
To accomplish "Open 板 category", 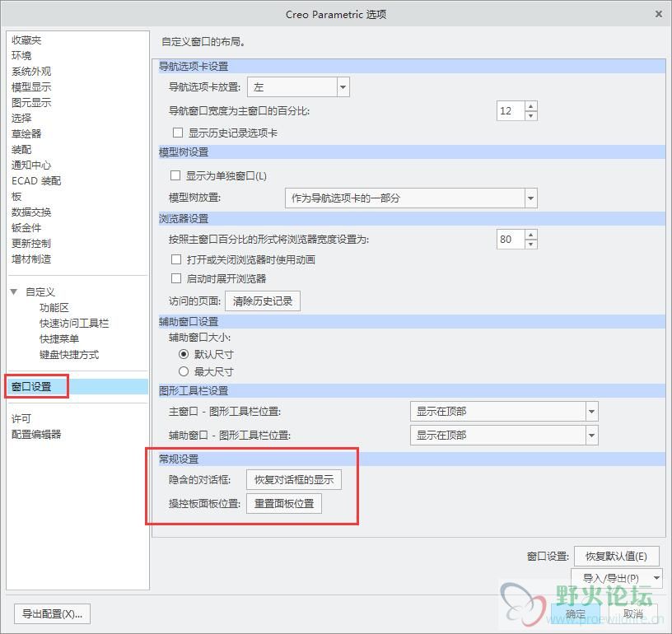I will click(16, 196).
